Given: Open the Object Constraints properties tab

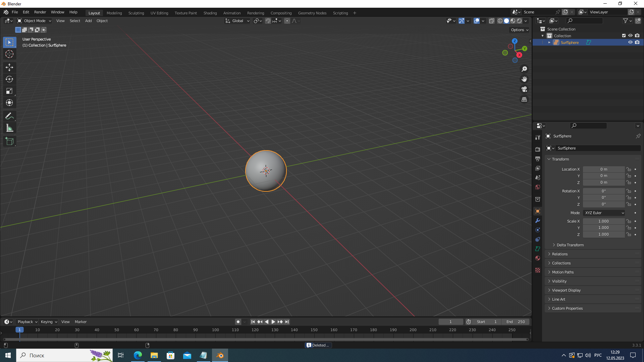Looking at the screenshot, I should pyautogui.click(x=538, y=239).
